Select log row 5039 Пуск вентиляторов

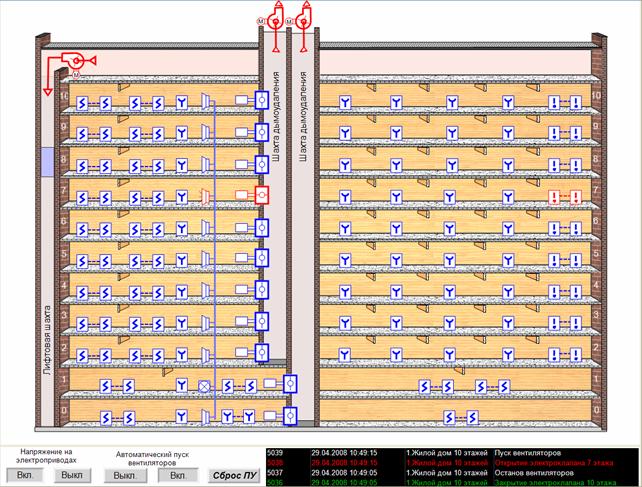[452, 453]
